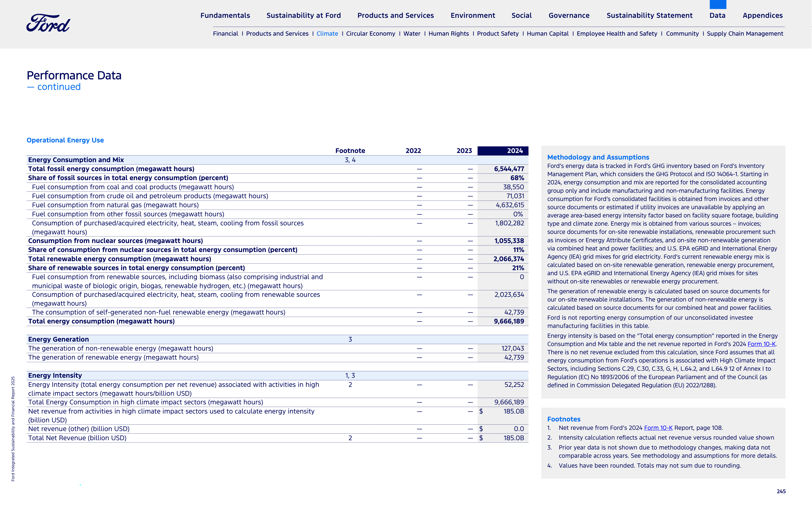Open Products and Services sub-navigation link
The image size is (812, 508).
coord(277,34)
